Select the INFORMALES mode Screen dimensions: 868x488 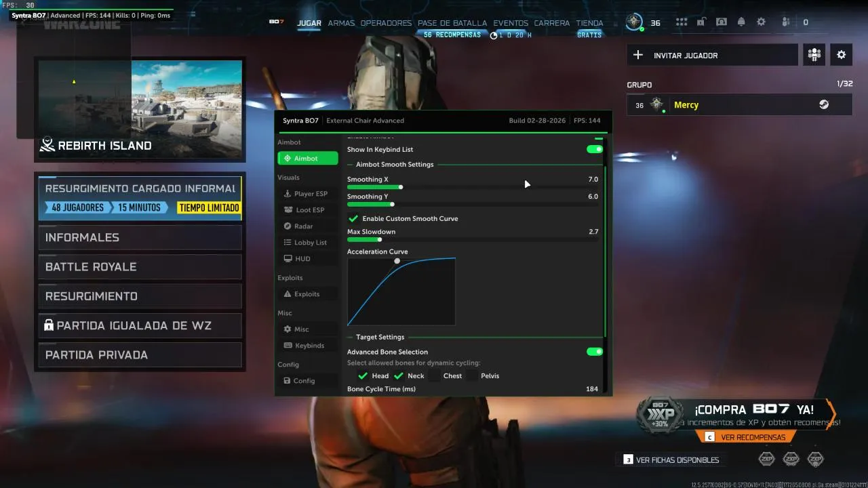(x=140, y=237)
